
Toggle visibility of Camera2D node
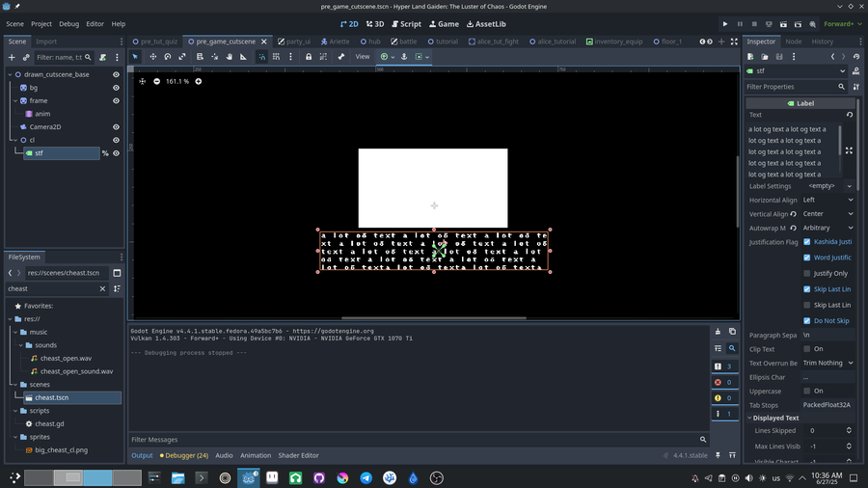tap(117, 126)
